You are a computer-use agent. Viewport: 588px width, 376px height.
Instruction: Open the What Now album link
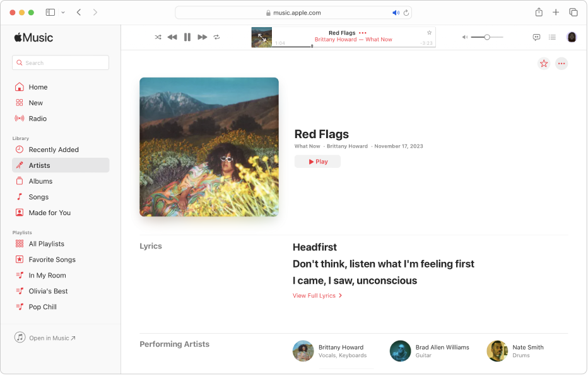pos(307,146)
